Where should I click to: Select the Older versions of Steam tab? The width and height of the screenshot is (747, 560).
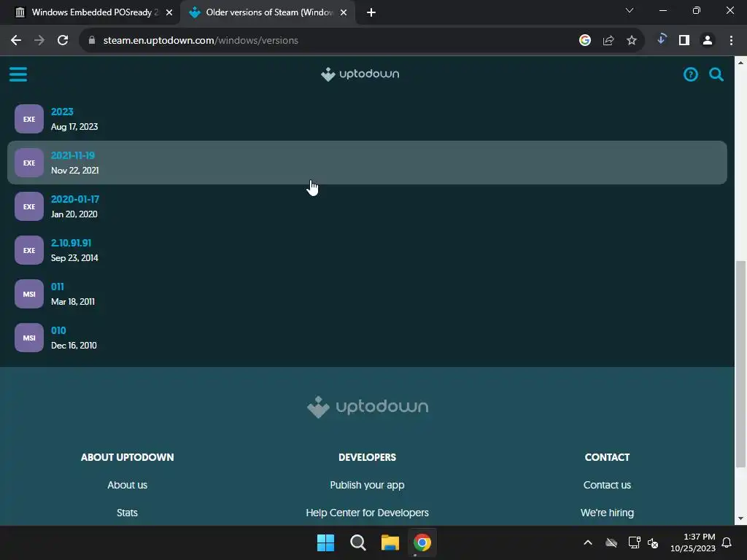click(267, 12)
